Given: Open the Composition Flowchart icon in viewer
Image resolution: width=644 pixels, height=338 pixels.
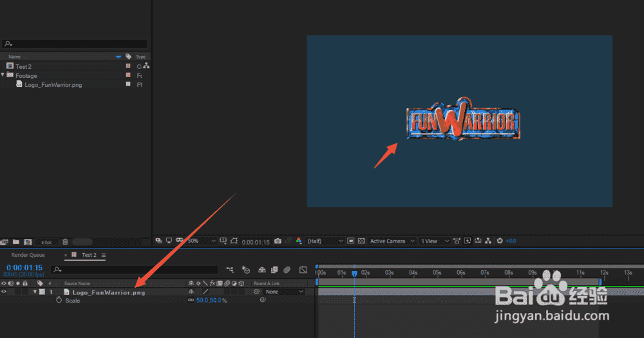Looking at the screenshot, I should (x=488, y=241).
